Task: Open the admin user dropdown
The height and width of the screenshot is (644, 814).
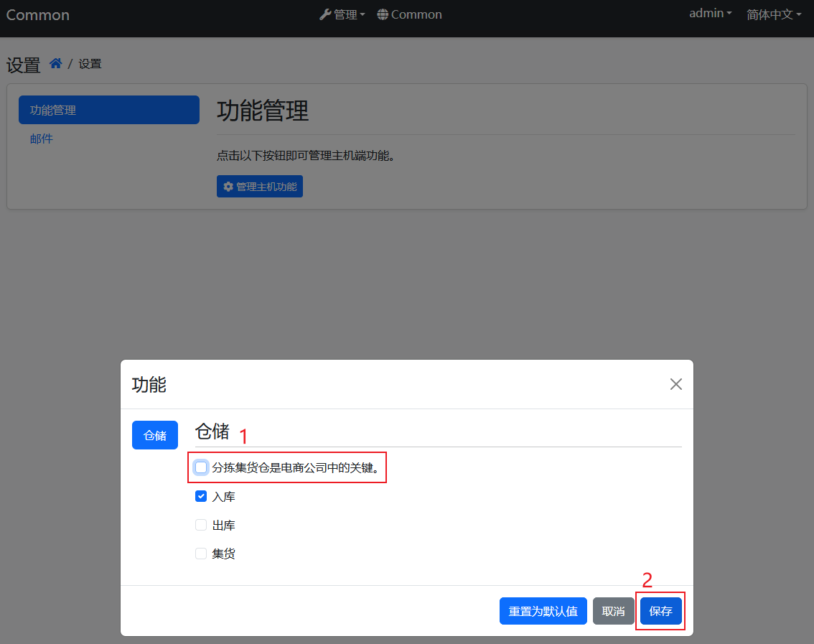Action: pyautogui.click(x=710, y=14)
